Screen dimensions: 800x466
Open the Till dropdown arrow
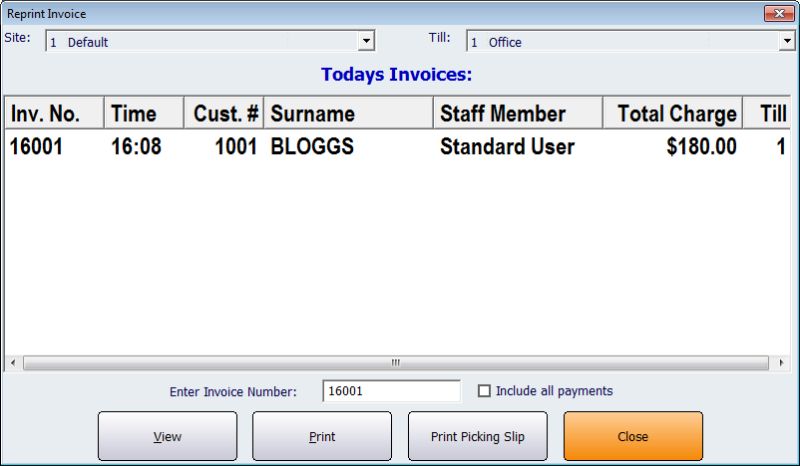click(787, 41)
